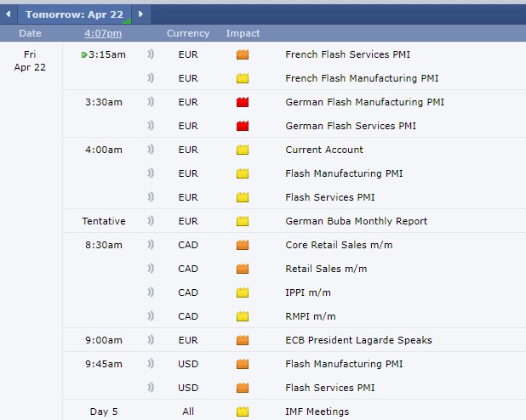
Task: Open the Tomorrow: Apr 22 date tab
Action: pos(74,14)
